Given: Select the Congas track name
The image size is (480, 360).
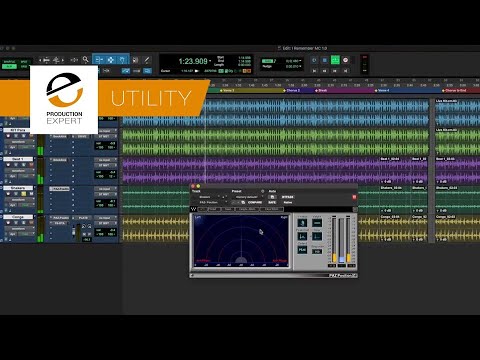Looking at the screenshot, I should tap(18, 217).
